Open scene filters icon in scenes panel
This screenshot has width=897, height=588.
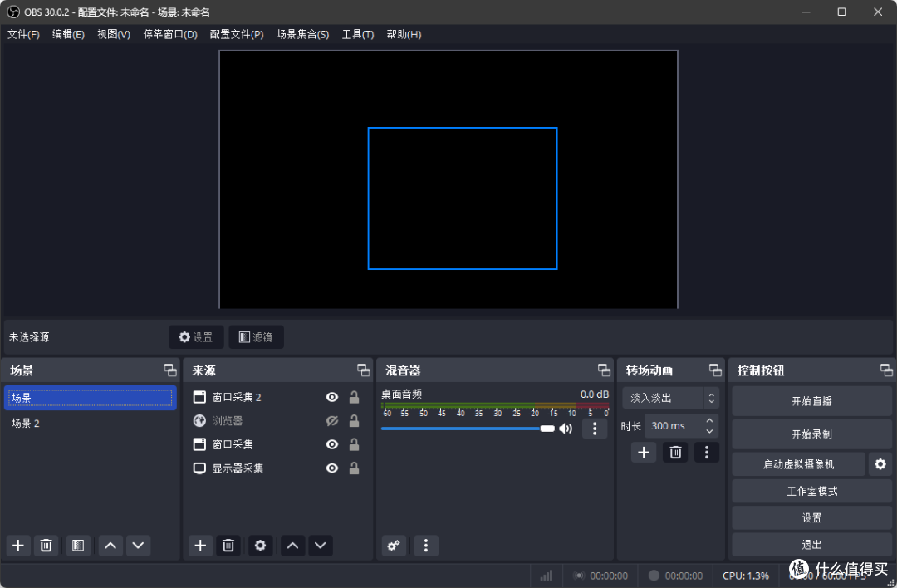click(x=78, y=545)
